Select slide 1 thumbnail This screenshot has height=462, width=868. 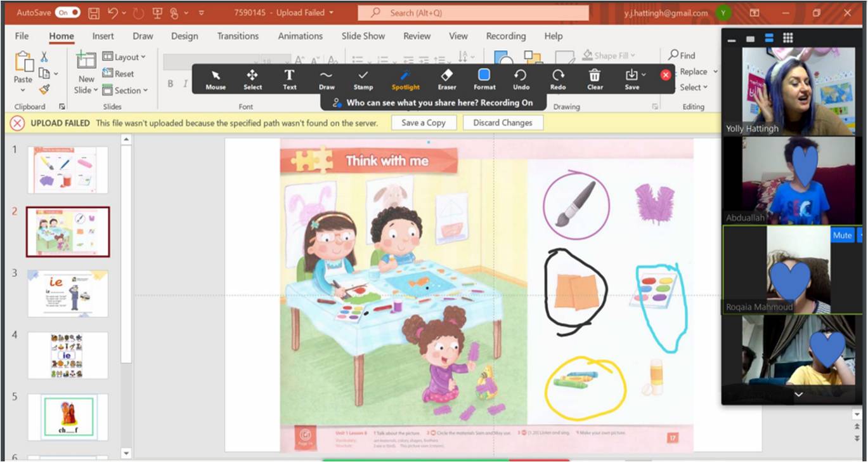click(x=68, y=170)
